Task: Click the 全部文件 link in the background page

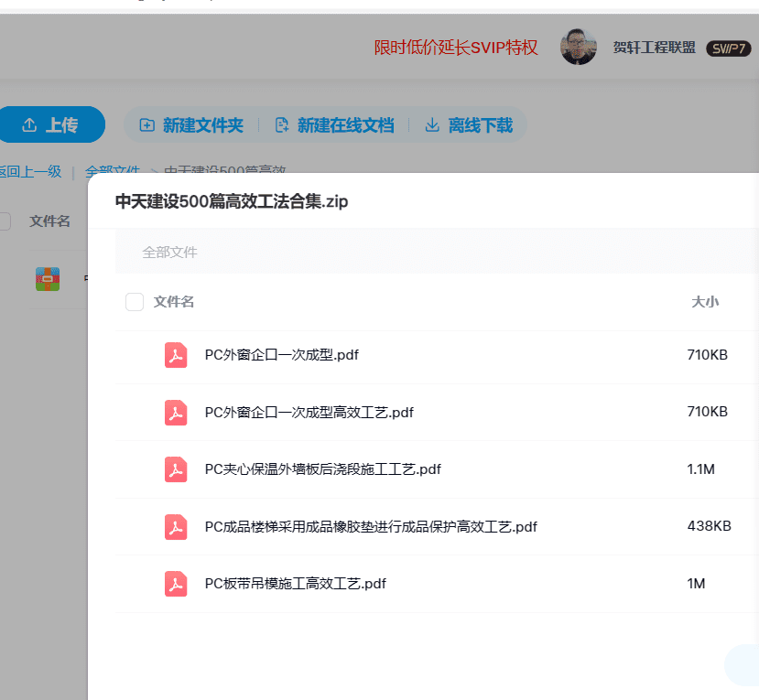Action: click(x=113, y=169)
